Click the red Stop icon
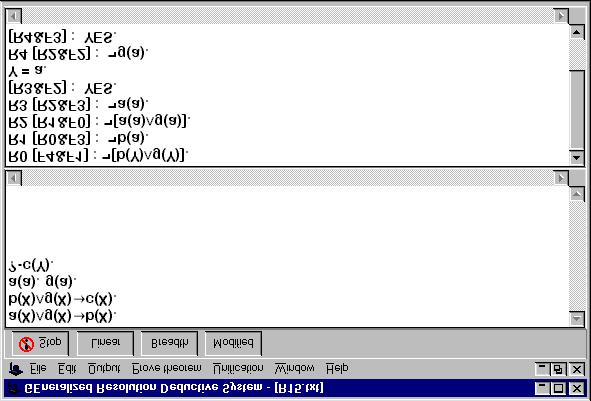This screenshot has height=401, width=591. pos(26,344)
